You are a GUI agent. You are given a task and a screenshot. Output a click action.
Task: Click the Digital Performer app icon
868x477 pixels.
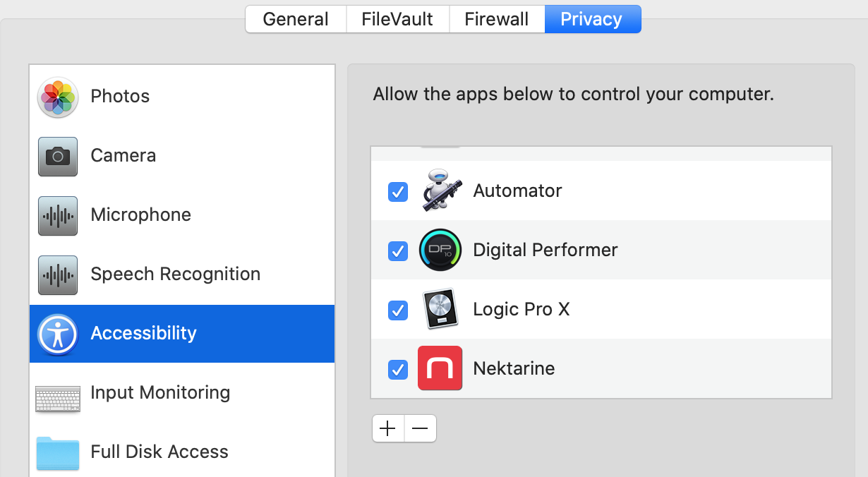(x=440, y=250)
